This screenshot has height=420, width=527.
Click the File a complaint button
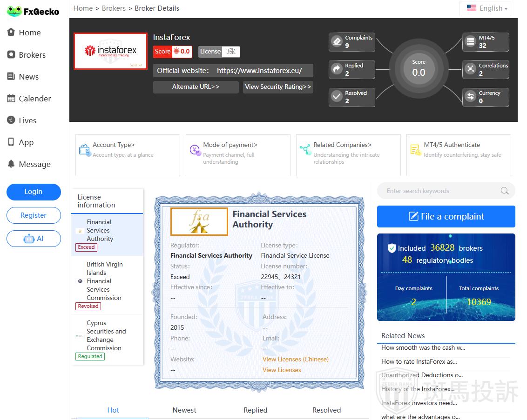pos(446,216)
